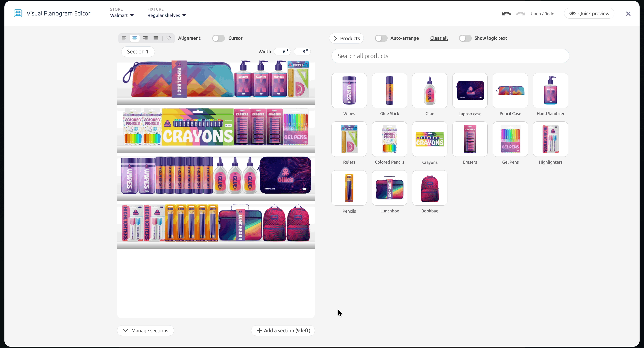Select the Rulers product tile
Screen dimensions: 644x348
(x=349, y=139)
